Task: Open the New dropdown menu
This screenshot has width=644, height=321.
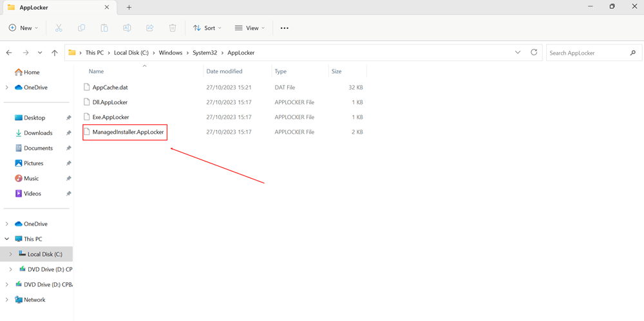Action: (23, 28)
